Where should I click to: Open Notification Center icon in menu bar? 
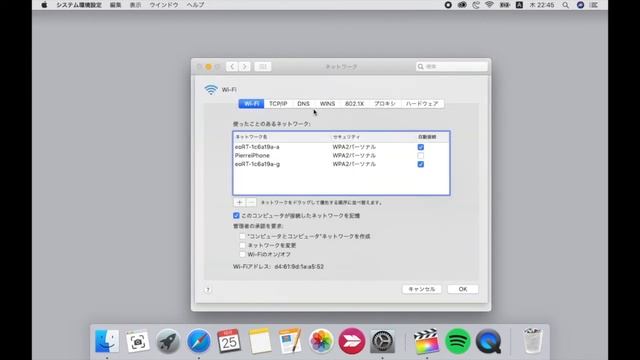[x=594, y=5]
